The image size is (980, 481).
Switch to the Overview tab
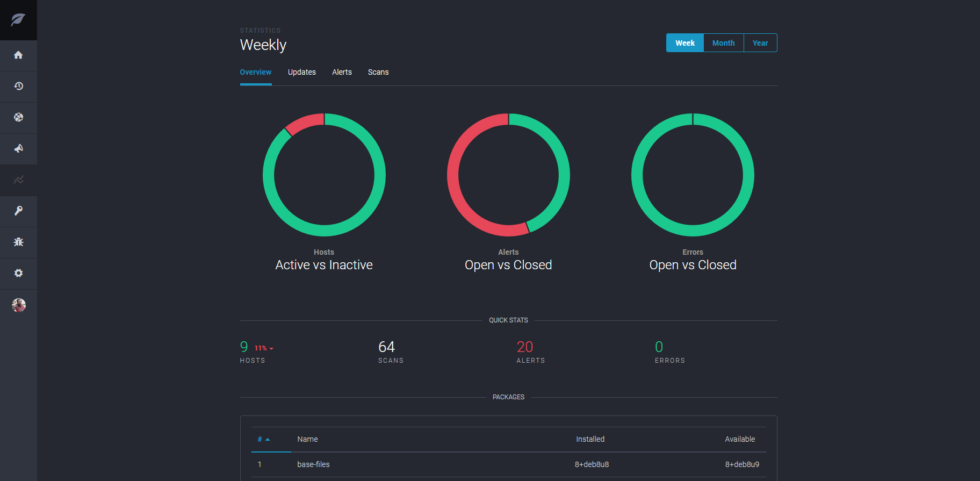click(x=256, y=72)
